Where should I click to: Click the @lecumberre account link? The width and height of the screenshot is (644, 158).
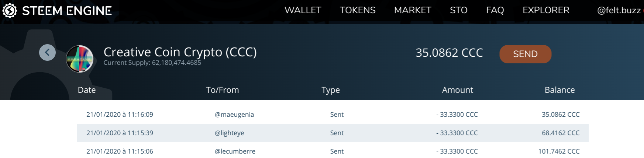(235, 151)
